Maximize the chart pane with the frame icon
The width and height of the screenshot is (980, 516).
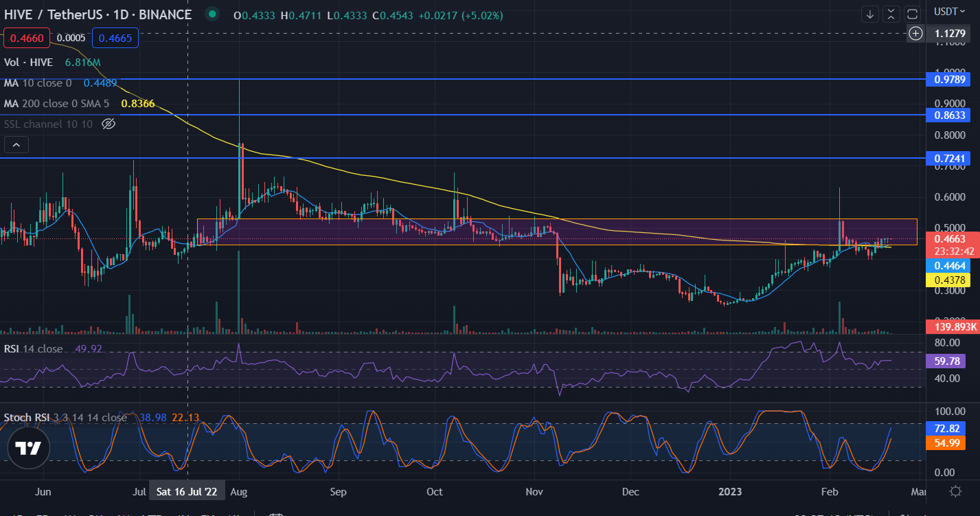coord(912,14)
